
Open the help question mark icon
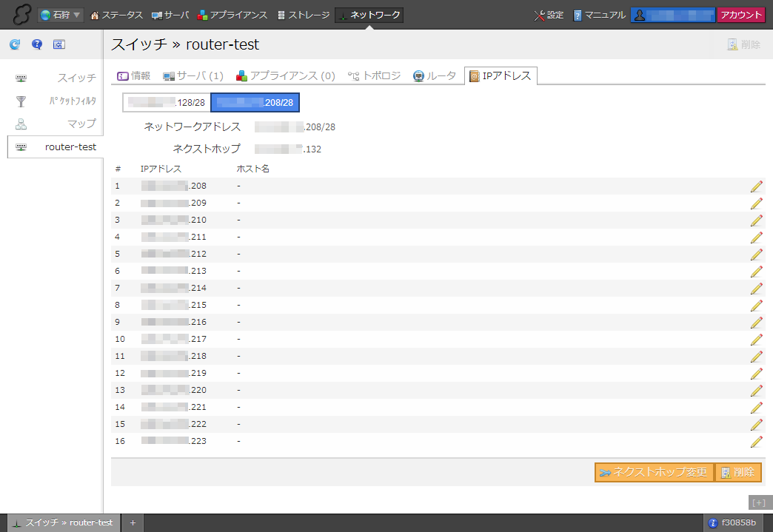click(37, 45)
